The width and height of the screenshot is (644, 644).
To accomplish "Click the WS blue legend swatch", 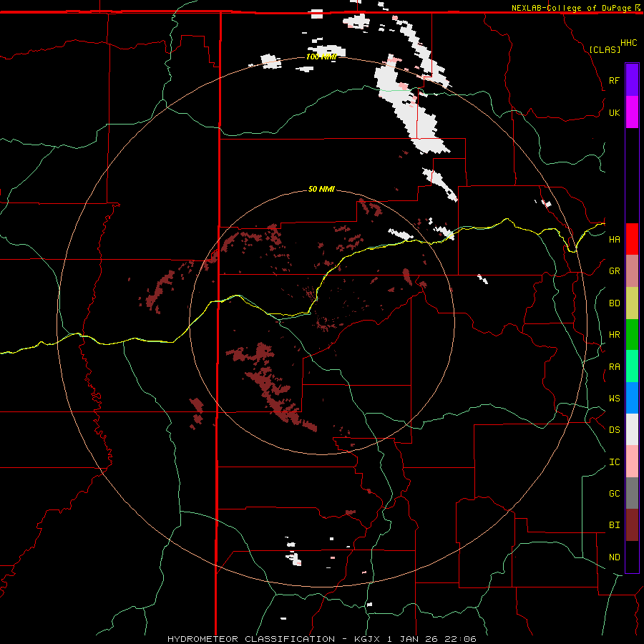I will click(x=632, y=398).
